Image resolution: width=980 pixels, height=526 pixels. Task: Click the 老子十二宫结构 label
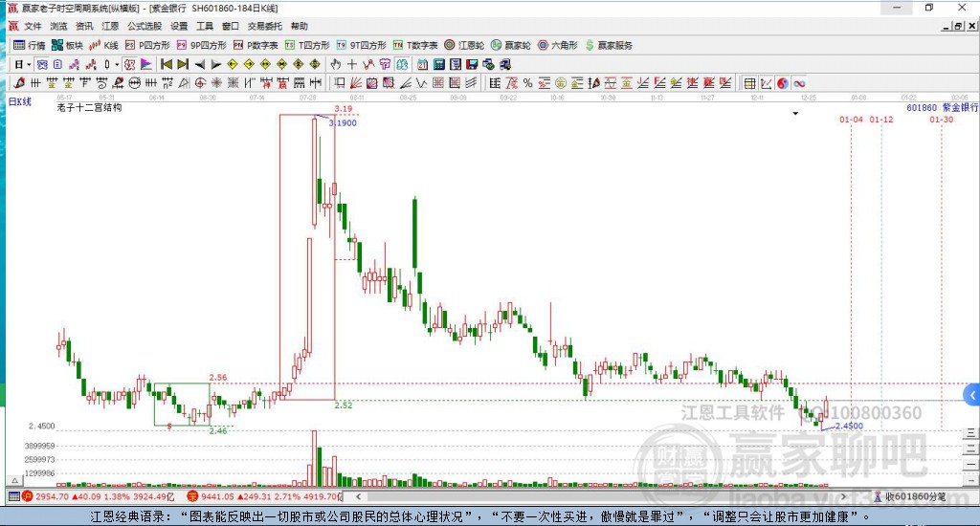tap(89, 107)
